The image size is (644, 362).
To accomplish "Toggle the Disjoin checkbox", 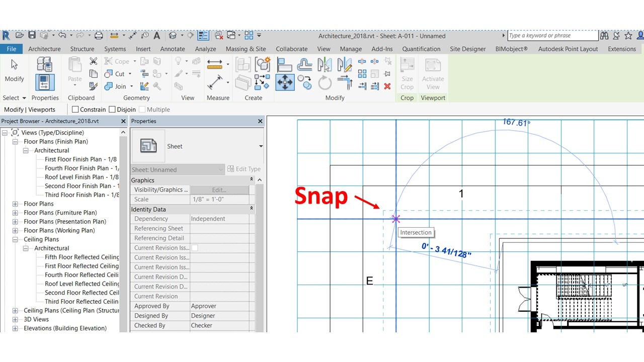I will tap(112, 110).
